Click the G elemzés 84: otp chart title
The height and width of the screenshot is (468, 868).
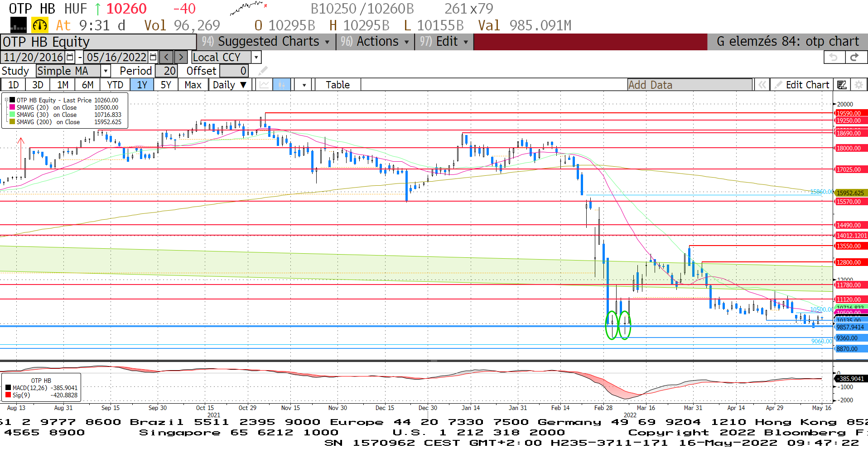point(787,42)
